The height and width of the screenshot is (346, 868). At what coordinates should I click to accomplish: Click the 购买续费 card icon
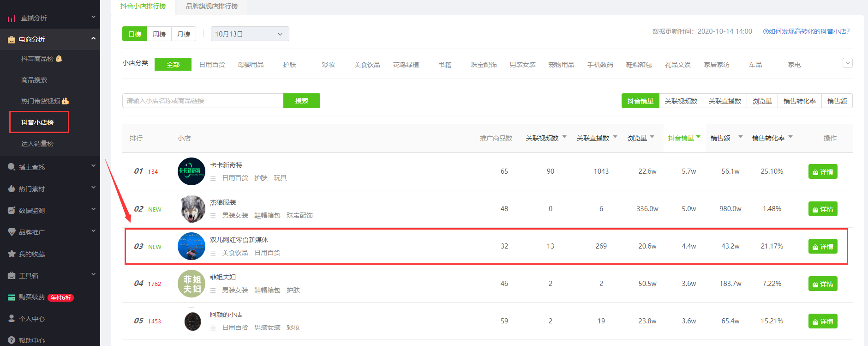click(12, 297)
